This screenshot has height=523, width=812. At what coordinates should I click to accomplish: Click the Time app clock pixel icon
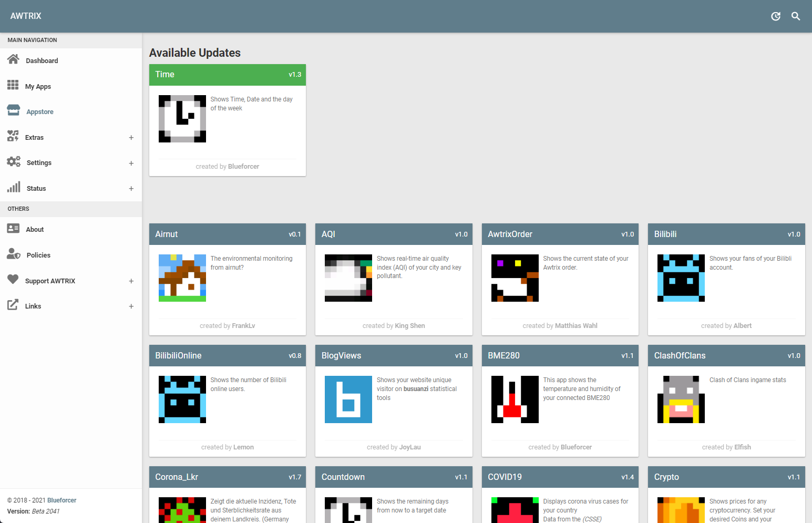pos(182,119)
